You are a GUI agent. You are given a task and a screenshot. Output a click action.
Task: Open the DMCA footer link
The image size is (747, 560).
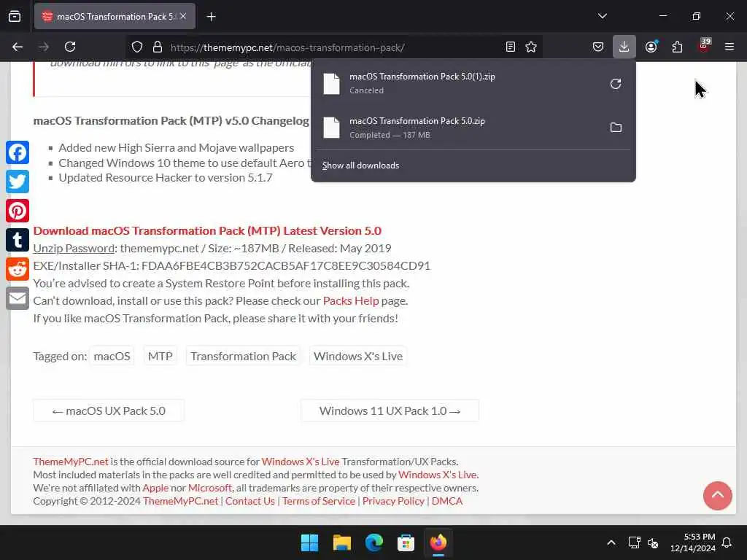(447, 501)
